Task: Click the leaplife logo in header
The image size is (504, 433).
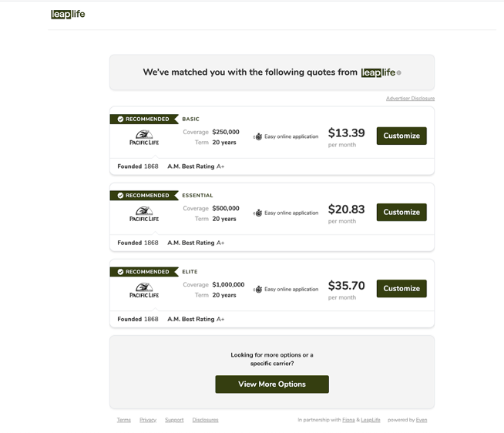Action: [68, 14]
